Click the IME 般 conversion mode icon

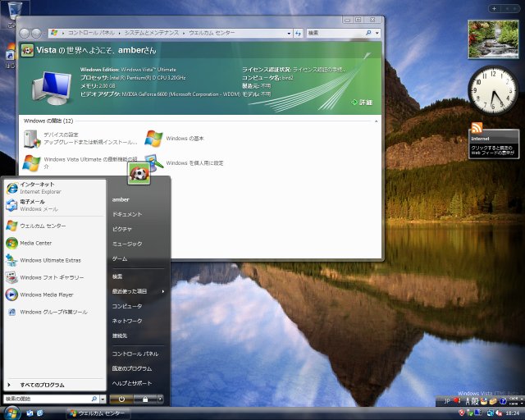click(x=475, y=401)
